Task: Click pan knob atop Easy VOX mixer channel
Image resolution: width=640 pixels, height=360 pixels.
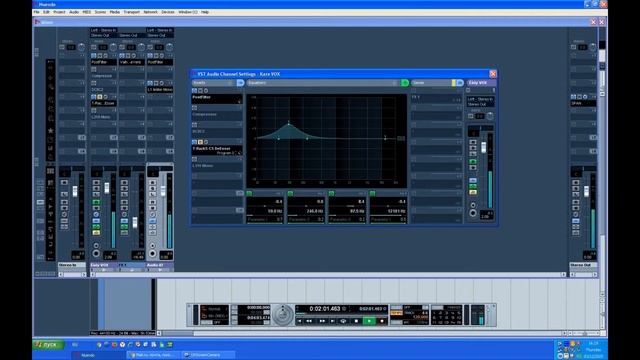Action: click(113, 47)
